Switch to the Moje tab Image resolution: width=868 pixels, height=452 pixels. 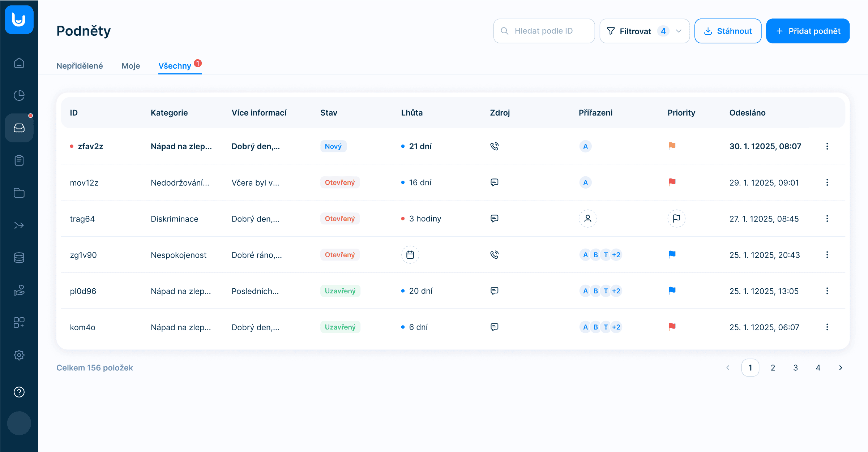[131, 66]
